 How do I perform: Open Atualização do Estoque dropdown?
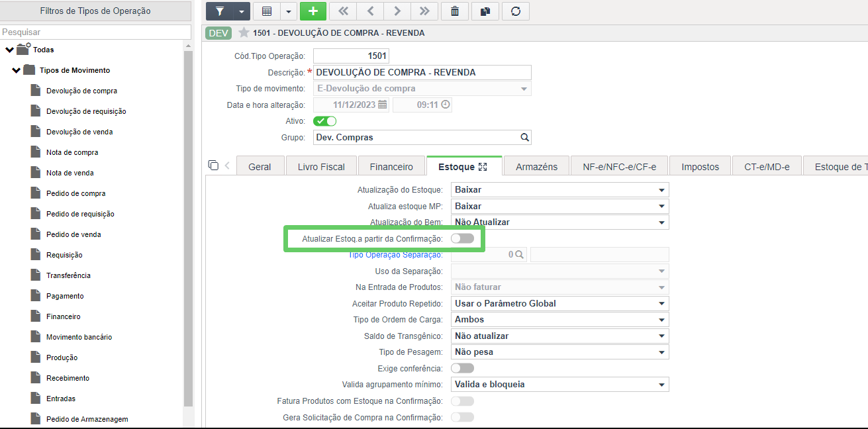[x=559, y=190]
